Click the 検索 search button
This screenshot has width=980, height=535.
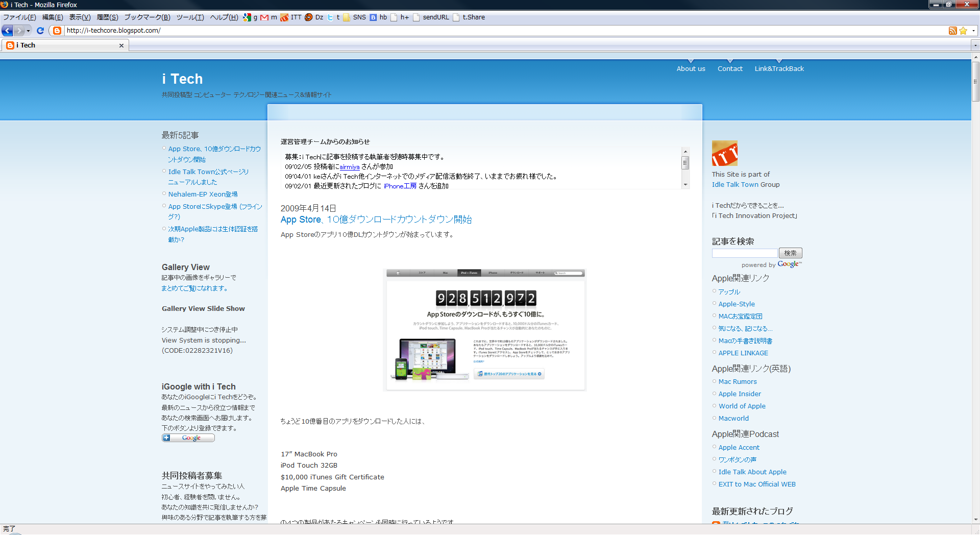(x=791, y=253)
